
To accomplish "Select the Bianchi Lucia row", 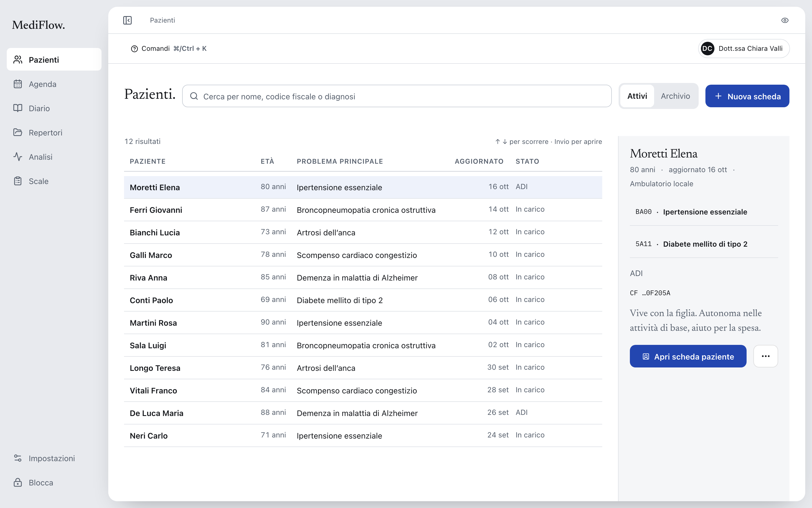I will 363,232.
